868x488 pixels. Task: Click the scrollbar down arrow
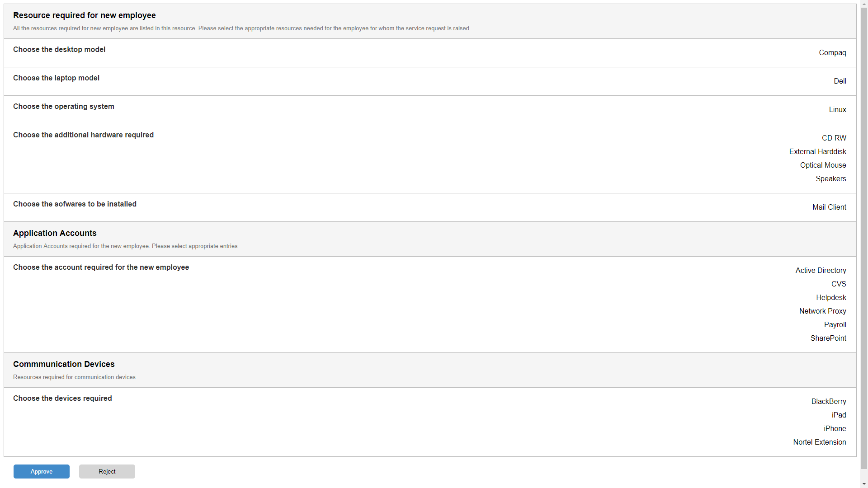[x=864, y=484]
